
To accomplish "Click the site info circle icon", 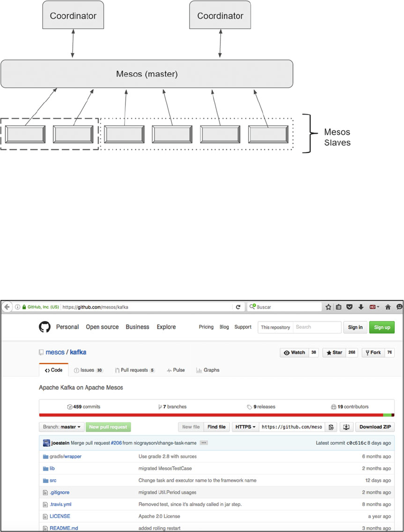I will coord(18,307).
